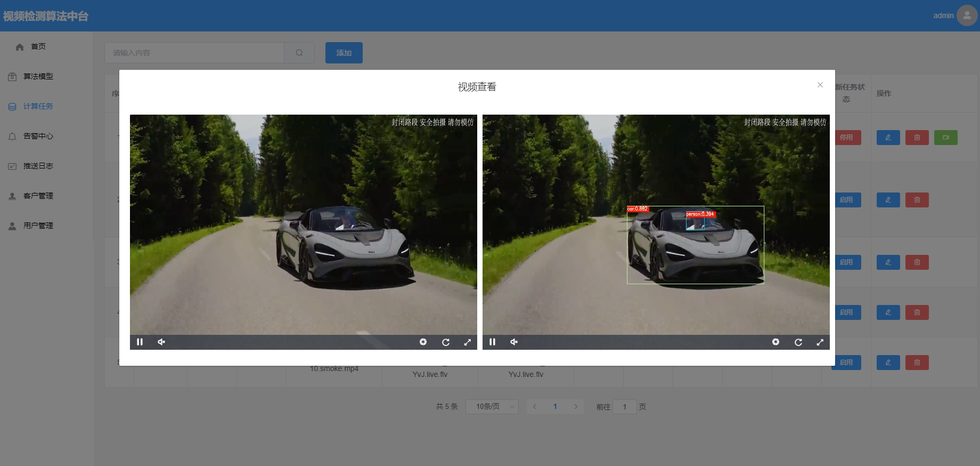Viewport: 980px width, 466px height.
Task: Mute the left video player
Action: (x=161, y=342)
